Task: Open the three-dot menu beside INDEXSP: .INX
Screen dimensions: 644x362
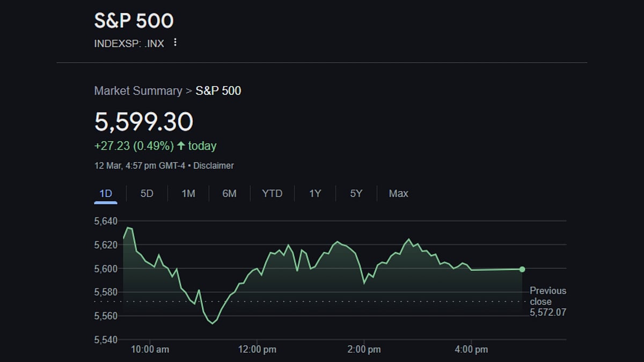Action: click(x=175, y=42)
